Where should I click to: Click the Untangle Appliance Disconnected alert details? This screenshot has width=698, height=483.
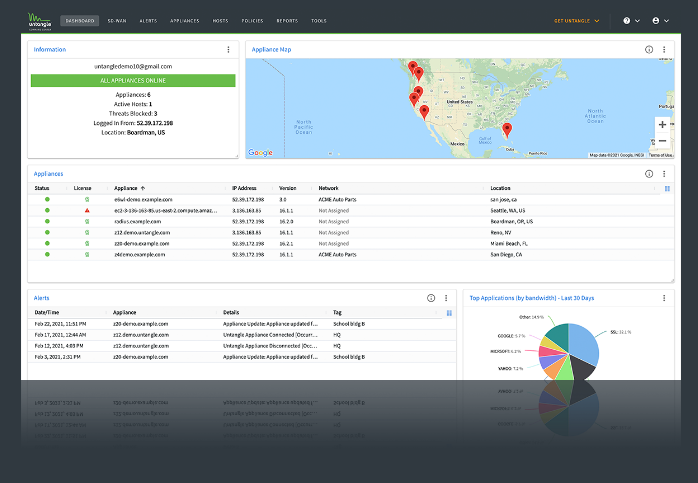coord(270,346)
